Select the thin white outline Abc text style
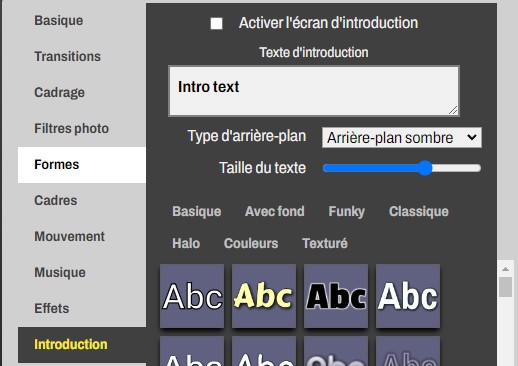518x366 pixels. pyautogui.click(x=192, y=296)
